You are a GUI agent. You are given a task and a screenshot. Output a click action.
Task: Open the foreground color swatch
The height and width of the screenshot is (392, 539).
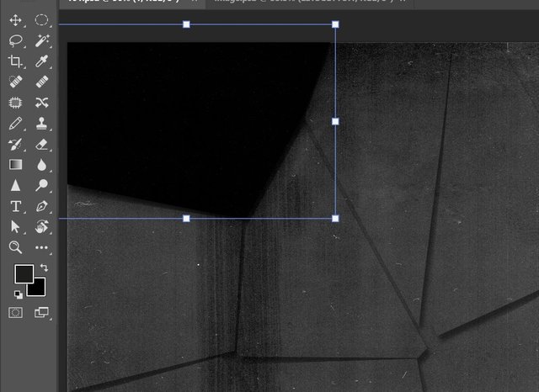click(24, 274)
